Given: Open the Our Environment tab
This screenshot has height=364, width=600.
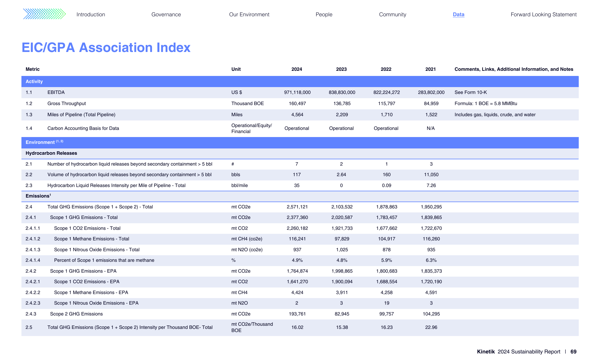Looking at the screenshot, I should click(x=249, y=15).
